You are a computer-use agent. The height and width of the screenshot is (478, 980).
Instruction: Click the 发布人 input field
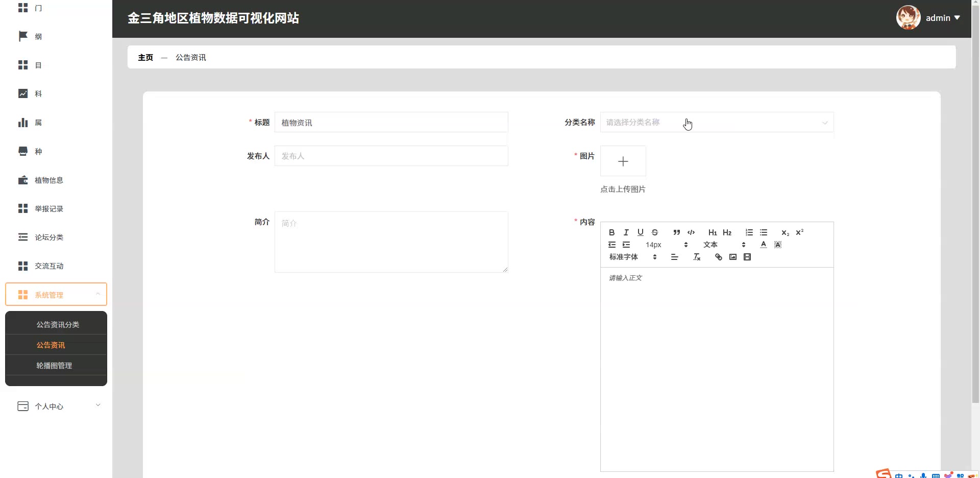point(391,156)
